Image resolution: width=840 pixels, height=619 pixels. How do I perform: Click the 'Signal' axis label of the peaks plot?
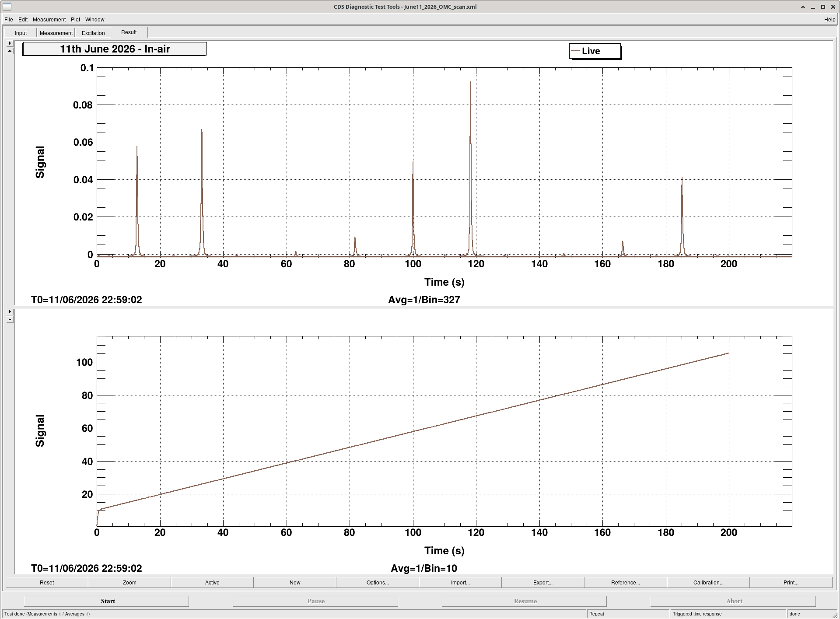40,162
